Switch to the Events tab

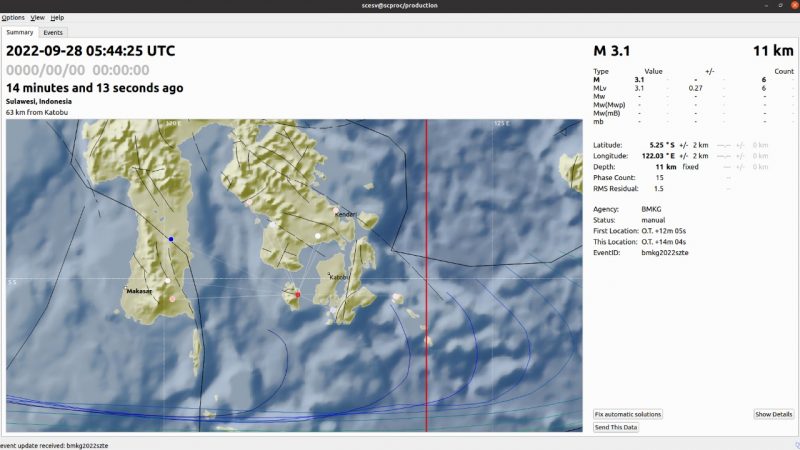pos(53,32)
